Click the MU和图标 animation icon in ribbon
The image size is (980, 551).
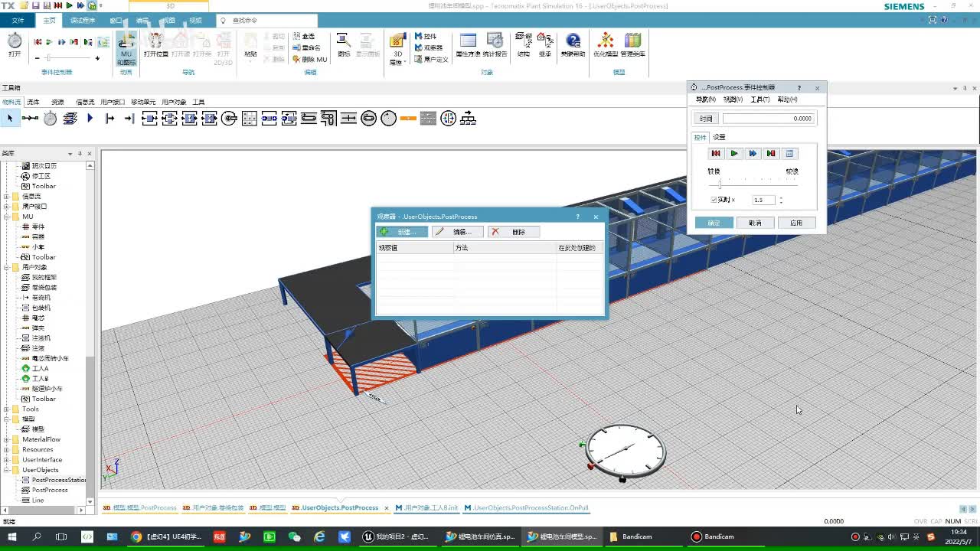[126, 46]
